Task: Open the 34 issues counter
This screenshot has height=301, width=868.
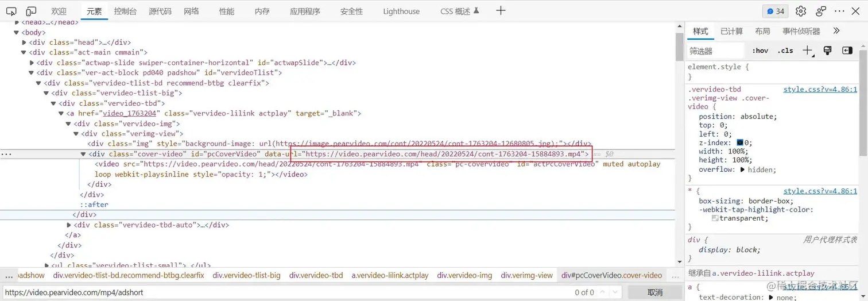Action: coord(775,11)
